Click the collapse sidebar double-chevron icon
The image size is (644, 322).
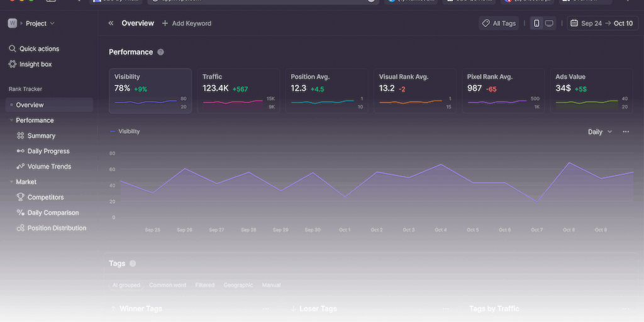(x=111, y=23)
